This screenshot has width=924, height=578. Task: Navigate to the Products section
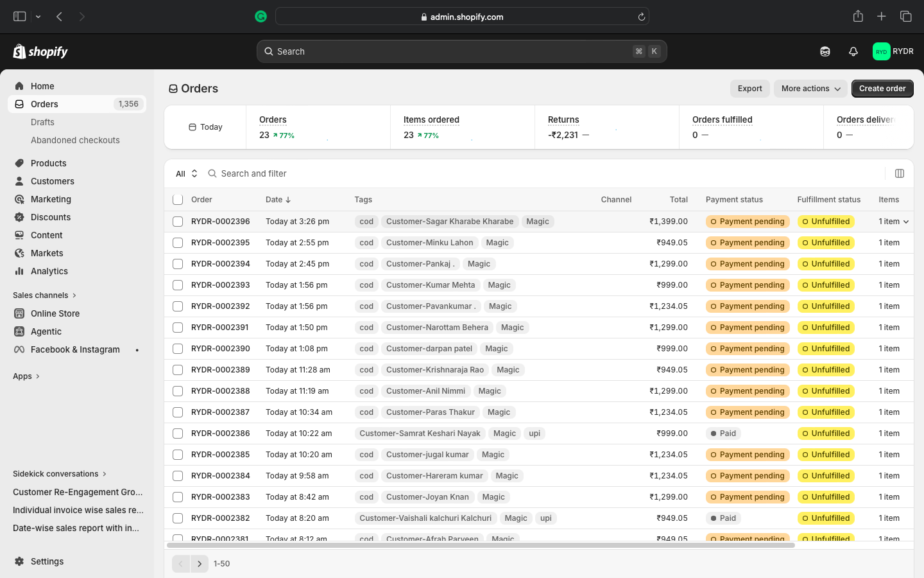click(x=49, y=163)
